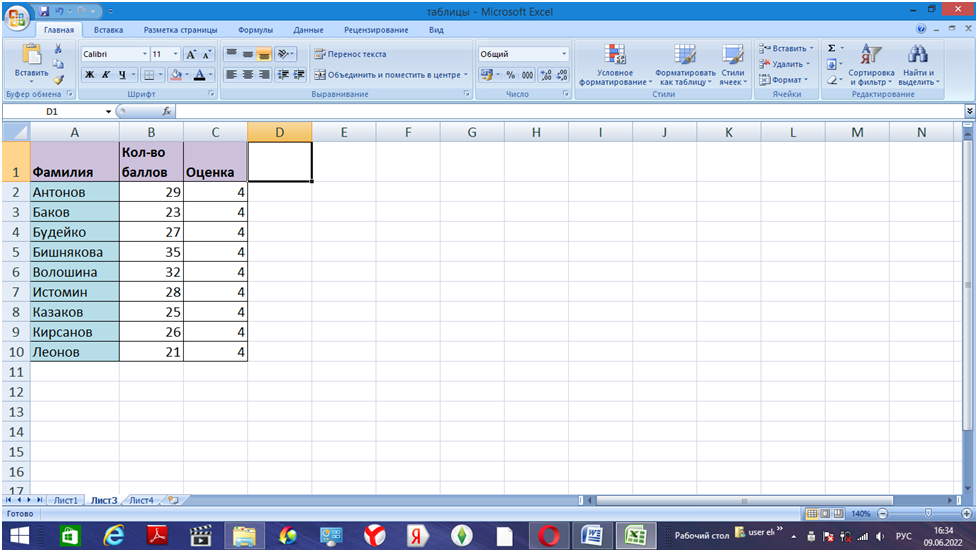Click Объединить и поместить в центре

tap(390, 75)
